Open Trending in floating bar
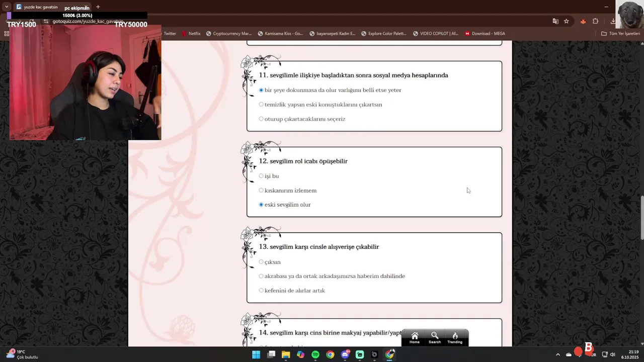 pyautogui.click(x=455, y=338)
